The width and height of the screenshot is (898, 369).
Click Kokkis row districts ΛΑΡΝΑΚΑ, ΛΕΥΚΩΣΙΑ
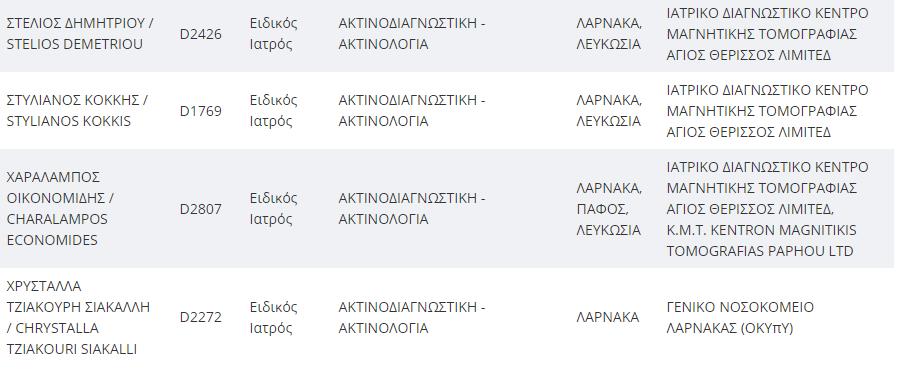(x=609, y=111)
